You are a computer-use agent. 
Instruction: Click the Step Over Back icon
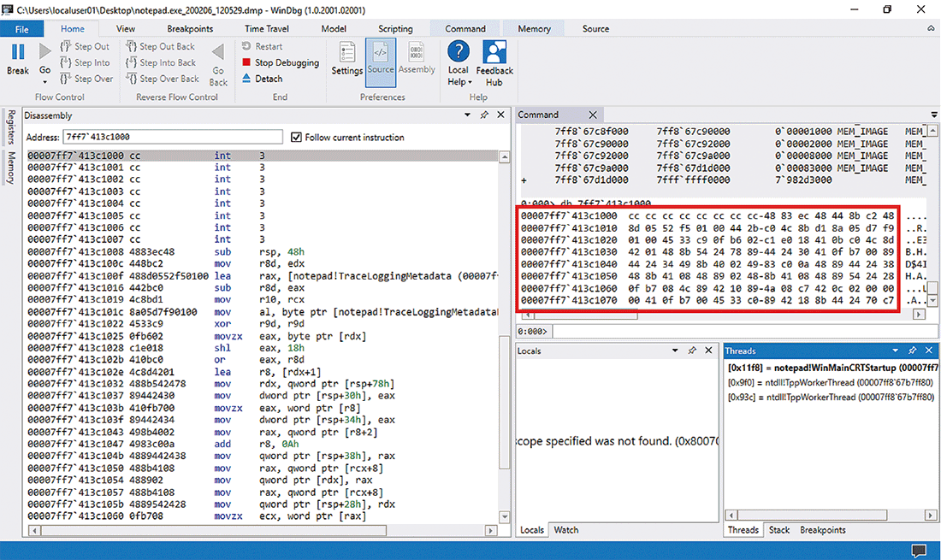click(x=132, y=79)
